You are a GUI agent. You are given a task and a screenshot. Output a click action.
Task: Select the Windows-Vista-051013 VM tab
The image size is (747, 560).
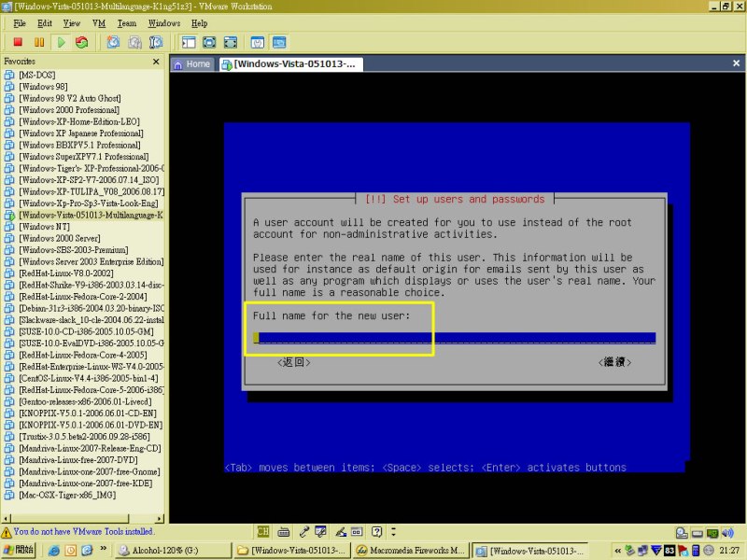tap(290, 64)
